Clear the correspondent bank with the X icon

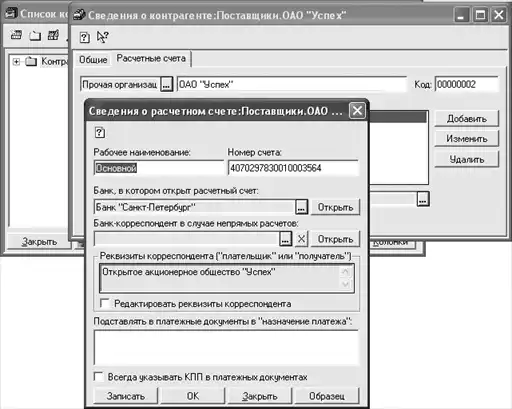pyautogui.click(x=301, y=239)
